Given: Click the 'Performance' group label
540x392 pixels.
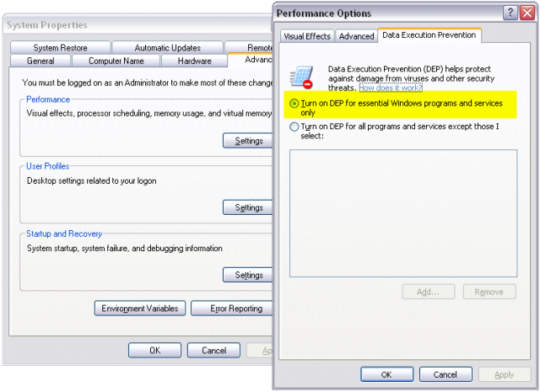Looking at the screenshot, I should (x=48, y=99).
